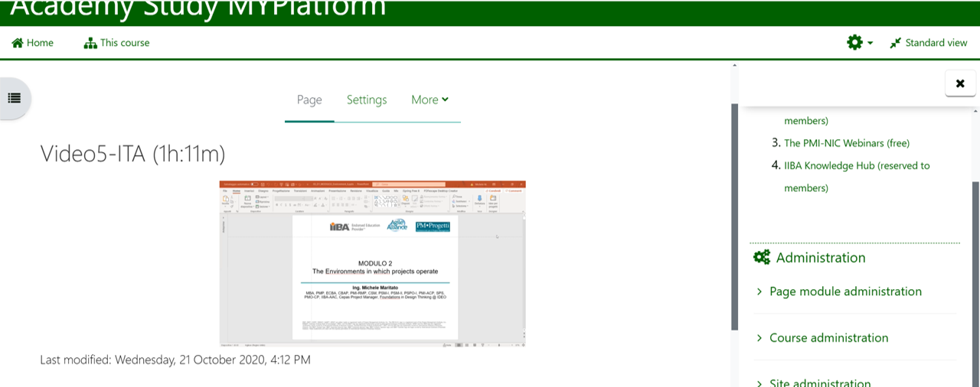Image resolution: width=980 pixels, height=387 pixels.
Task: Click the dropdown caret beside gear icon
Action: click(871, 44)
